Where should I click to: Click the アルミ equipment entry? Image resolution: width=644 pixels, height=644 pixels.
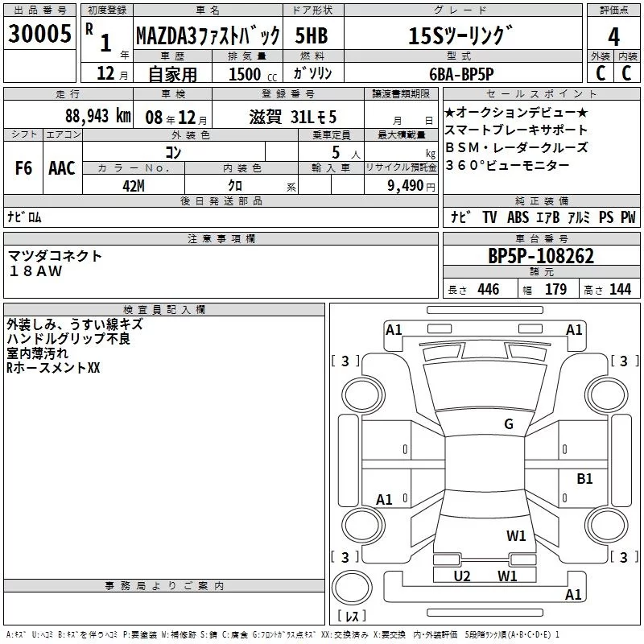579,217
